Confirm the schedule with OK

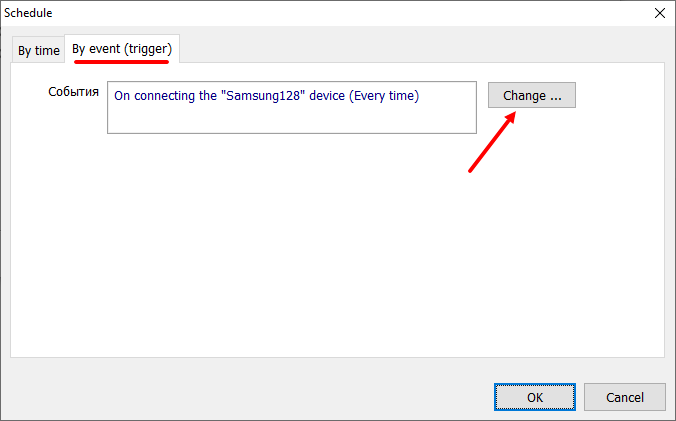click(x=535, y=397)
